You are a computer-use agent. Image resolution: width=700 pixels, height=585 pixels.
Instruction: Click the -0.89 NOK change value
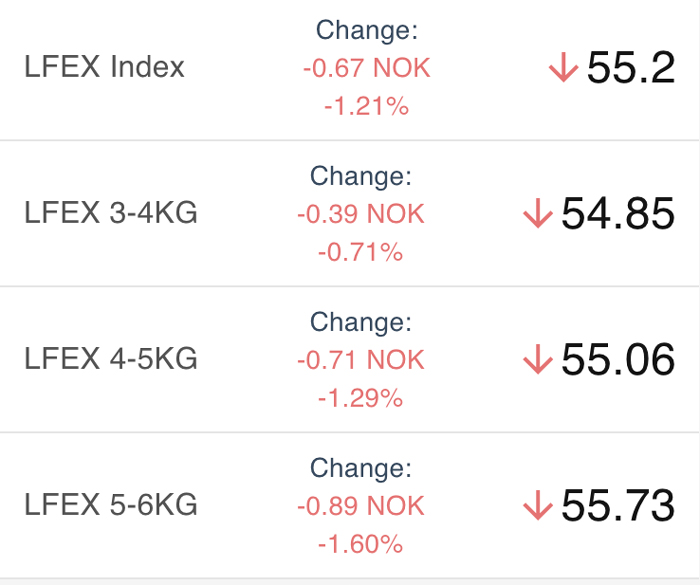pyautogui.click(x=361, y=506)
